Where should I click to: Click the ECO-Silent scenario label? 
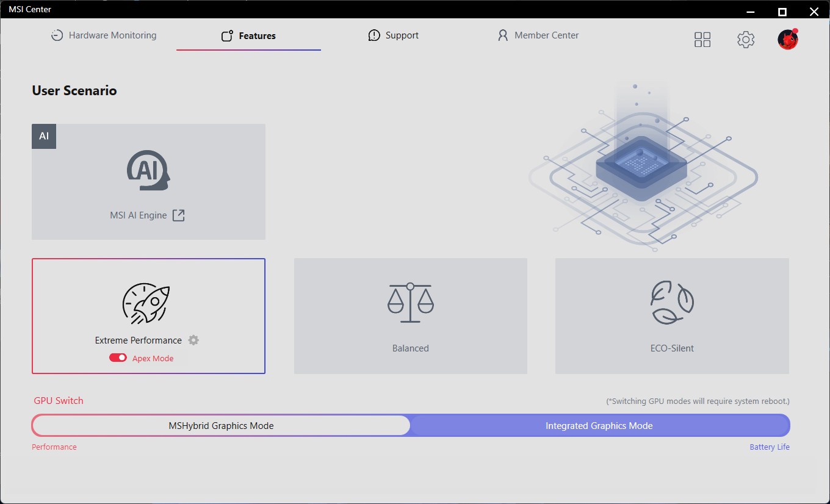672,348
